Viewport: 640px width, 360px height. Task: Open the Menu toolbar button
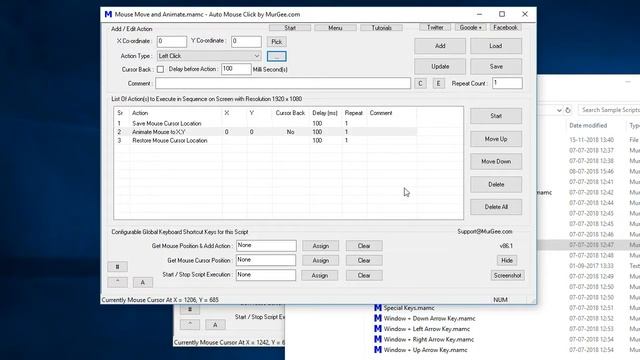335,28
